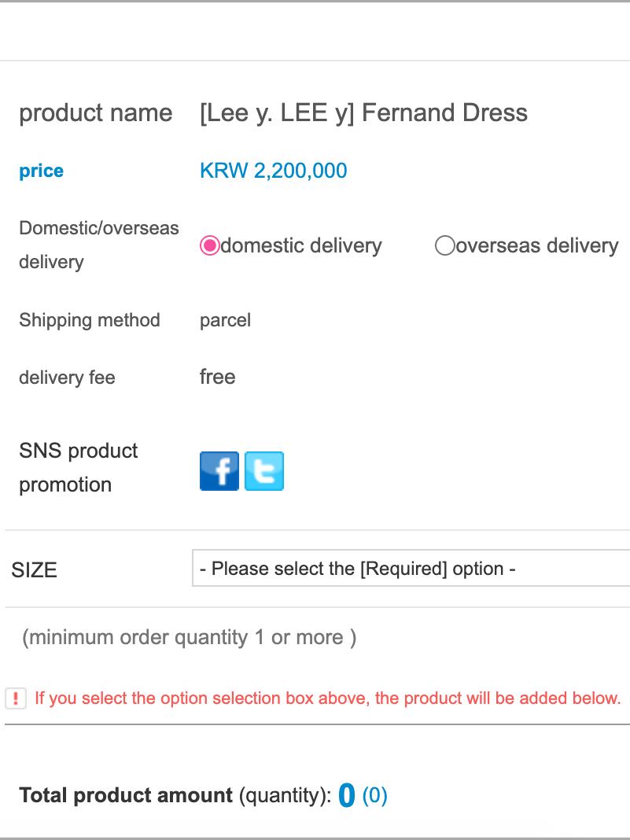Click the "product name" label
Image resolution: width=630 pixels, height=840 pixels.
tap(95, 112)
